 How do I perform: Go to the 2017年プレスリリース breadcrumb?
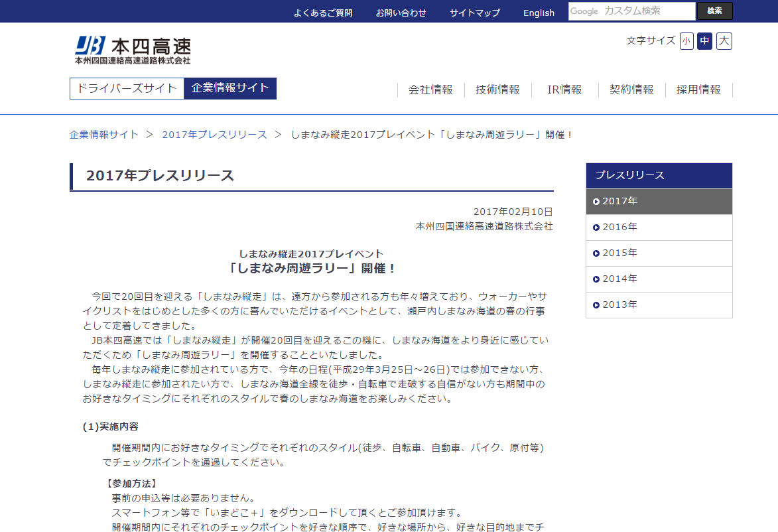pos(214,135)
